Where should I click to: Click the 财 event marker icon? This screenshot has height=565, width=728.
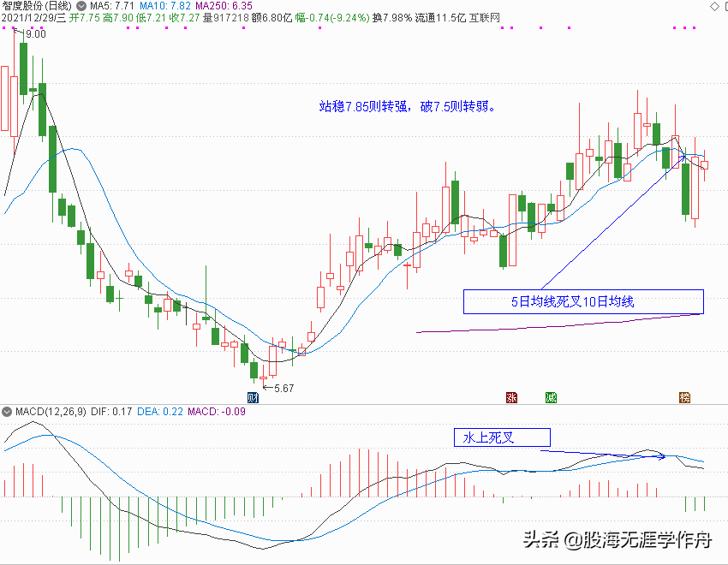[253, 397]
